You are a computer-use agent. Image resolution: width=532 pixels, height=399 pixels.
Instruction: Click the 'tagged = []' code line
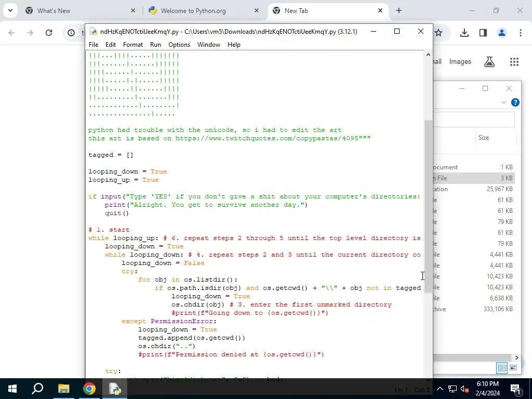pyautogui.click(x=111, y=155)
